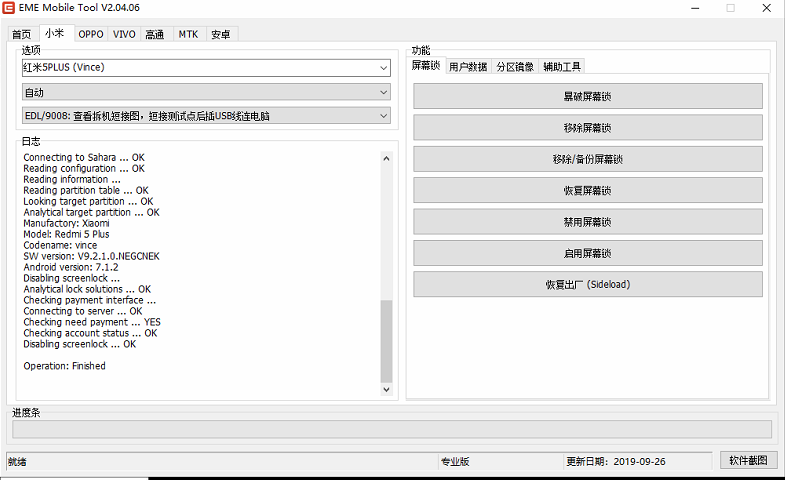Click the 恢复出厂 (Sideload) button

[x=588, y=284]
